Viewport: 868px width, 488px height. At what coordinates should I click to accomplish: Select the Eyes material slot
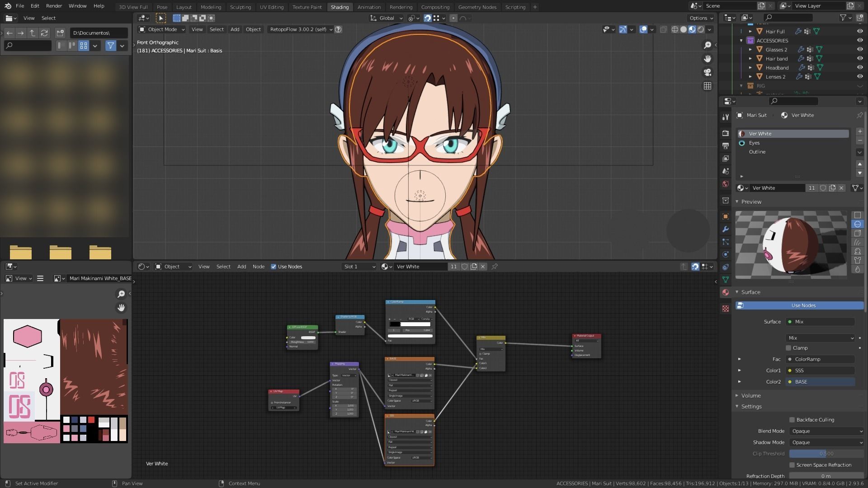click(793, 143)
